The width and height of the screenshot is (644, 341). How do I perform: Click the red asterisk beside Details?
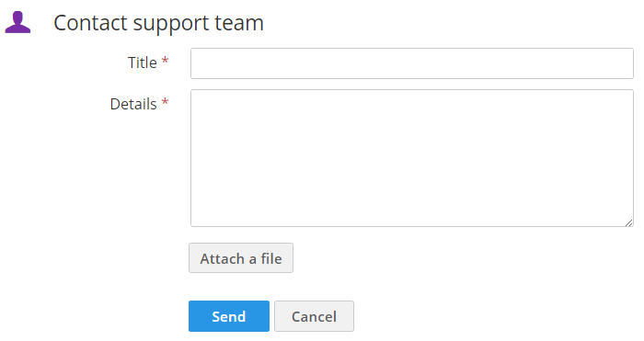pyautogui.click(x=165, y=102)
